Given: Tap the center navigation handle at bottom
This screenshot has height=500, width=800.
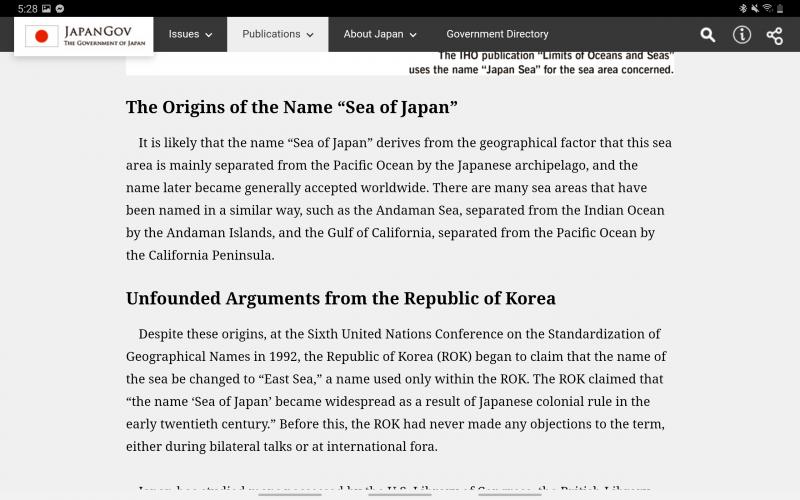Looking at the screenshot, I should (400, 494).
